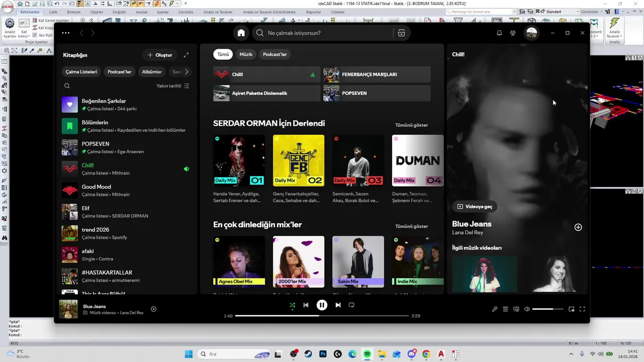Viewport: 644px width, 362px height.
Task: Toggle repeat mode
Action: point(352,305)
